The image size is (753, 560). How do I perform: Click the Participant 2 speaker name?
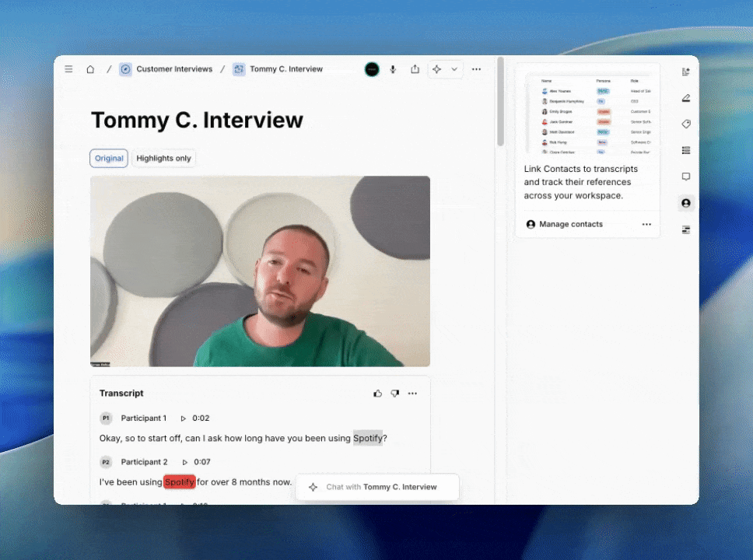(144, 462)
